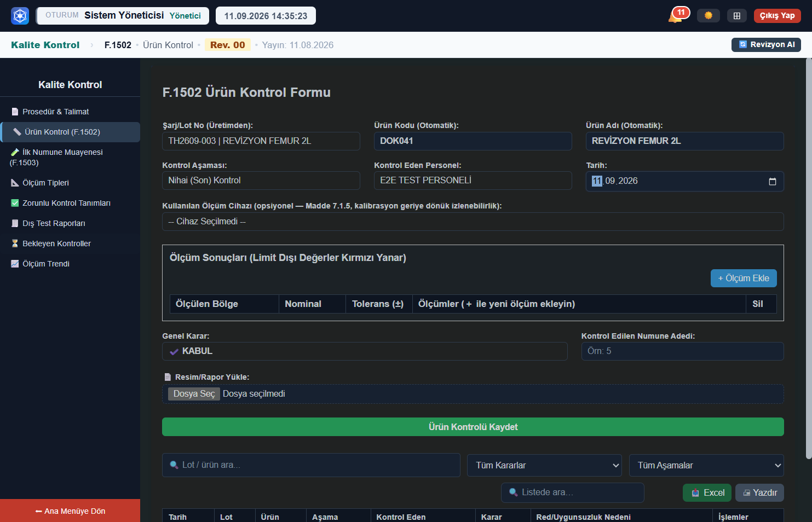Export list with the Excel button

(707, 492)
